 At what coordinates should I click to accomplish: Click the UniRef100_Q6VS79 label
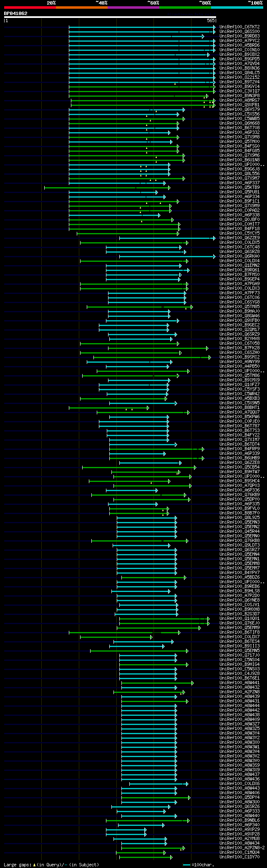click(239, 109)
